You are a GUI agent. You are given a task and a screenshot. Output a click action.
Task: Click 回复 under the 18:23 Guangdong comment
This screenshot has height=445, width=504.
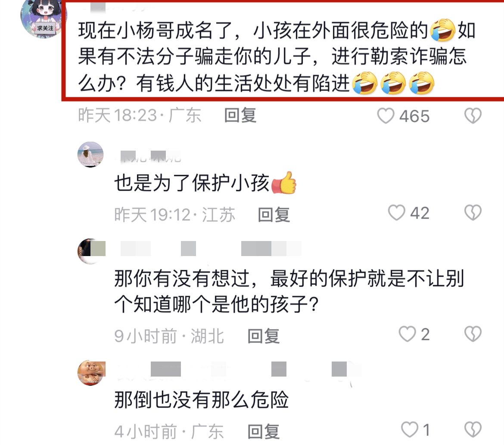click(240, 116)
